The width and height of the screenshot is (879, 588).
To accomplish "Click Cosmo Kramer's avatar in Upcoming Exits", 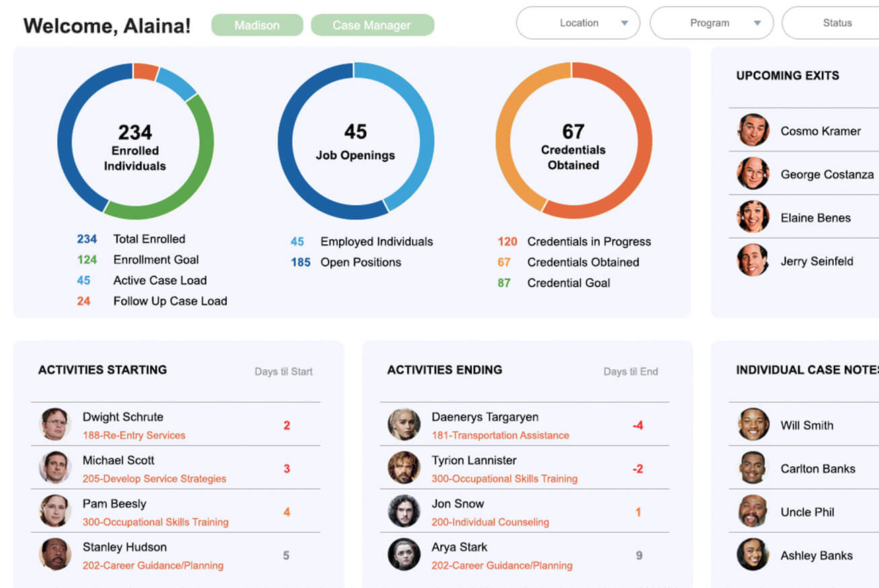I will click(752, 131).
